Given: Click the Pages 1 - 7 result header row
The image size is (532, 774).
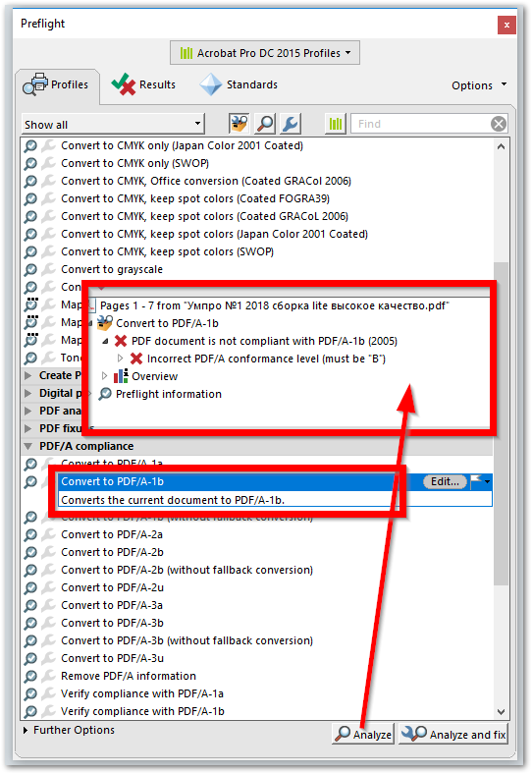Looking at the screenshot, I should point(275,305).
